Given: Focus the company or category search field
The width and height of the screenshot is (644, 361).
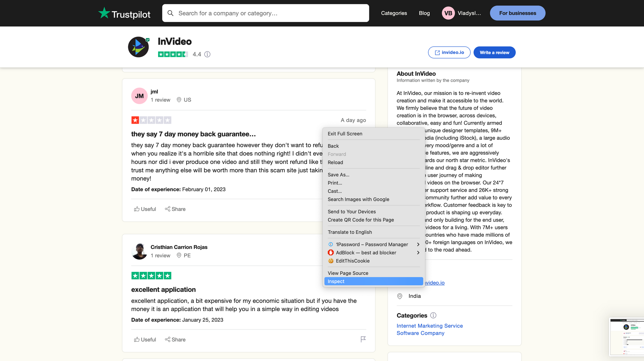Looking at the screenshot, I should point(266,13).
